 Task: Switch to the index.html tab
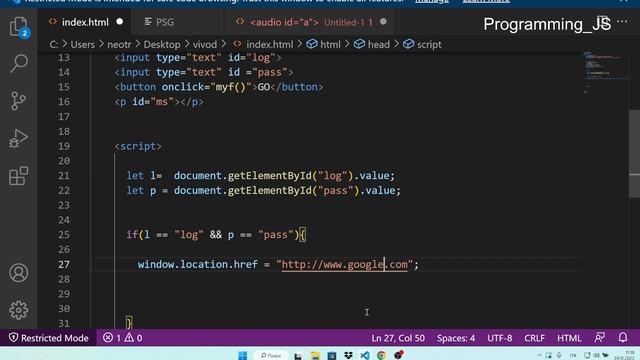click(x=85, y=22)
